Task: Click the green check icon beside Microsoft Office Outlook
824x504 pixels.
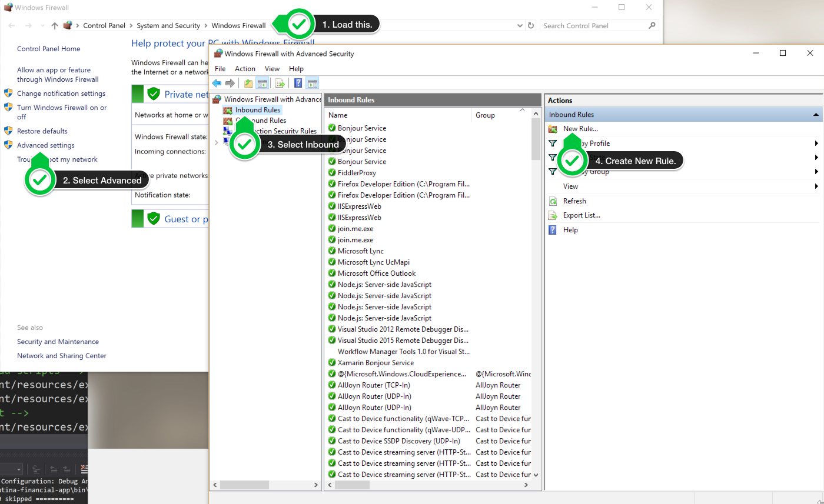Action: pyautogui.click(x=332, y=273)
